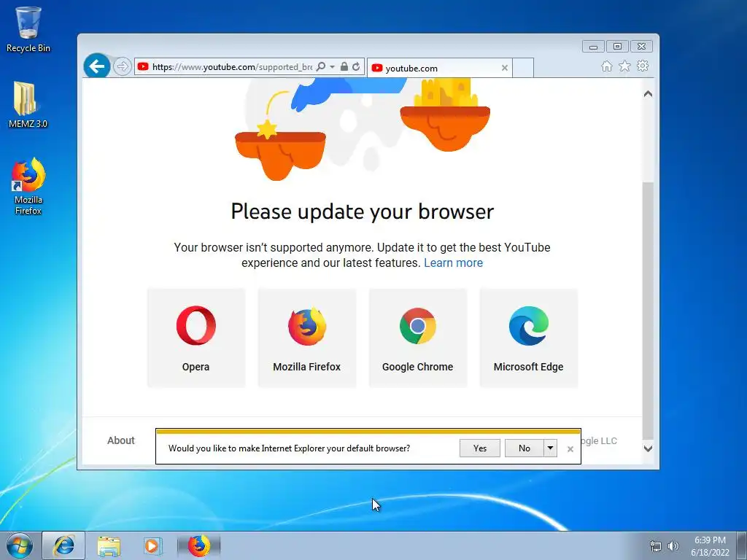Open the Windows Start menu

point(20,545)
